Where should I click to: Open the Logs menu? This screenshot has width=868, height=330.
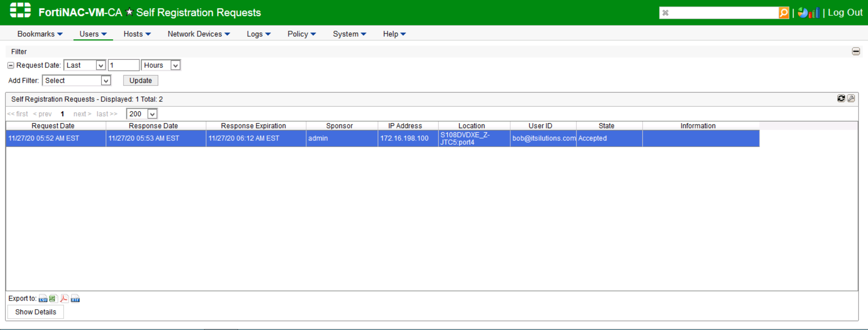point(259,34)
